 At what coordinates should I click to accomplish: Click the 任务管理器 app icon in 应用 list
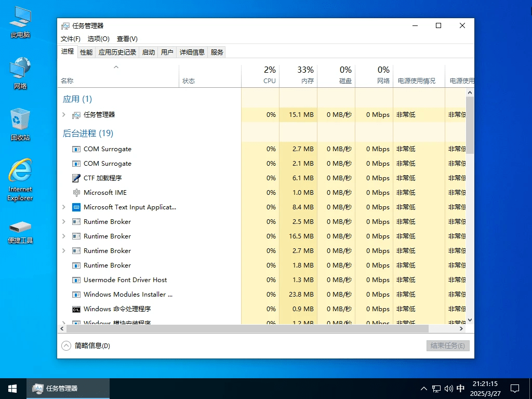click(77, 115)
